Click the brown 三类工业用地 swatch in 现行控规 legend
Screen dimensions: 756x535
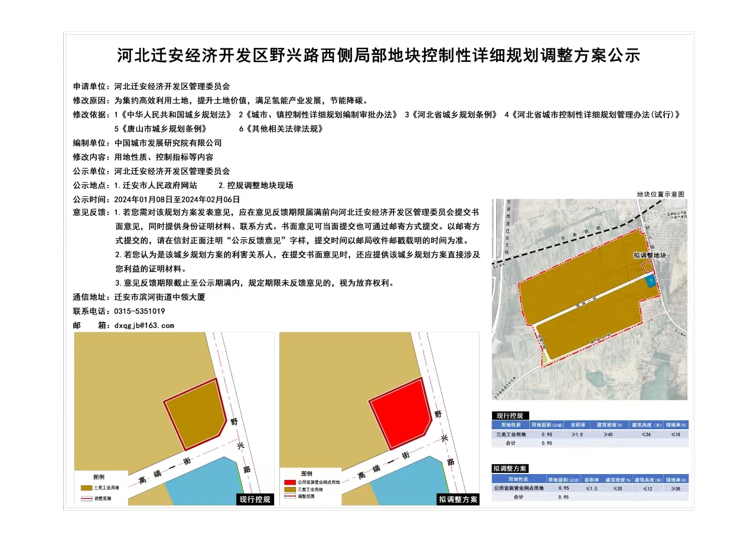(x=86, y=488)
